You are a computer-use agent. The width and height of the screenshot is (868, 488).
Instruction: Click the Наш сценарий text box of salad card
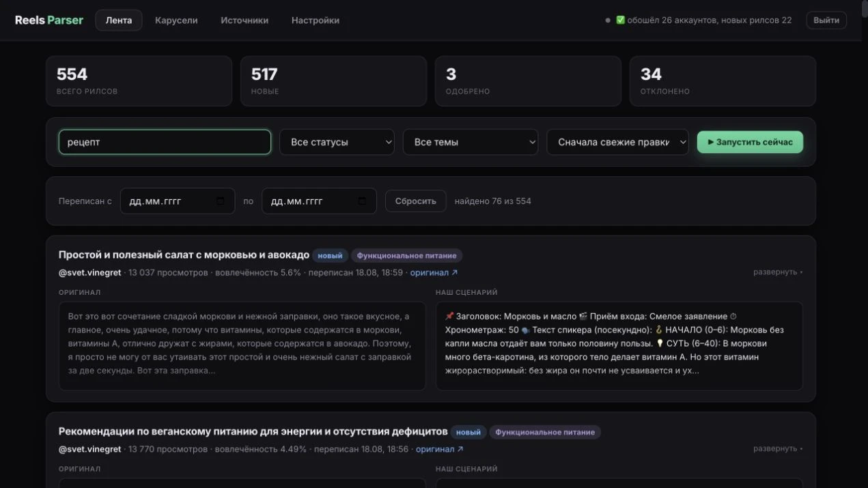[619, 346]
